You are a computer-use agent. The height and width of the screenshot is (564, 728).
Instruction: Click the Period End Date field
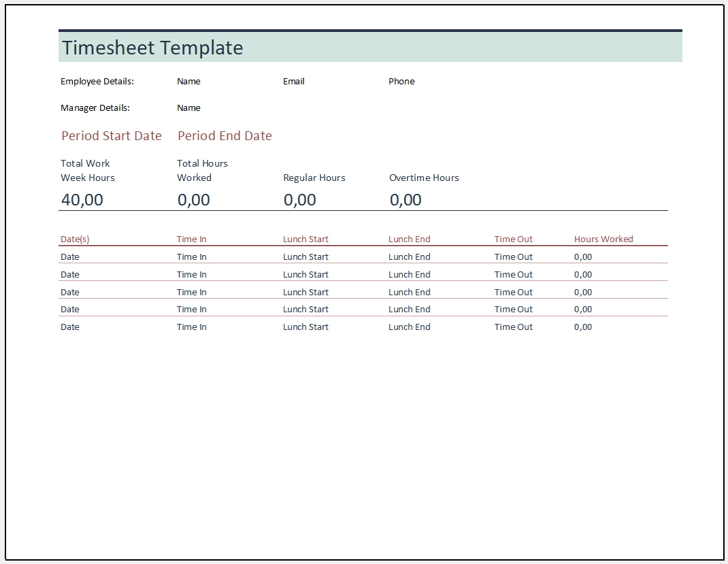click(225, 136)
